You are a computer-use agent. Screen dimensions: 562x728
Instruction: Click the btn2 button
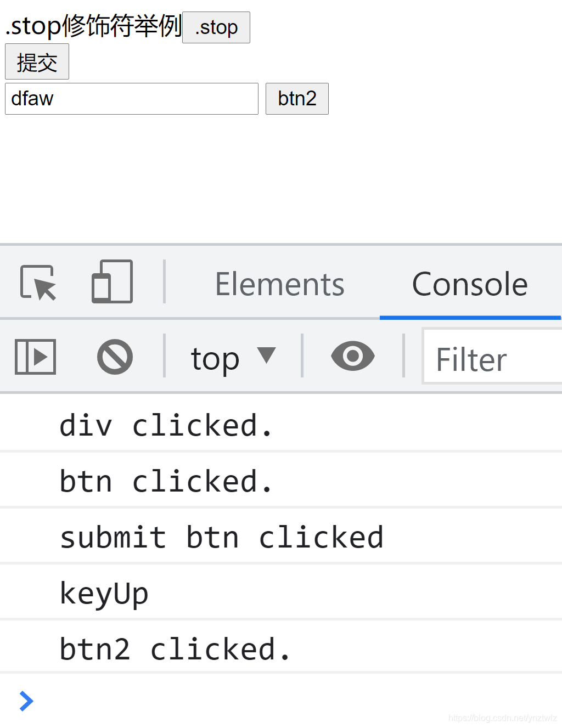[x=297, y=99]
